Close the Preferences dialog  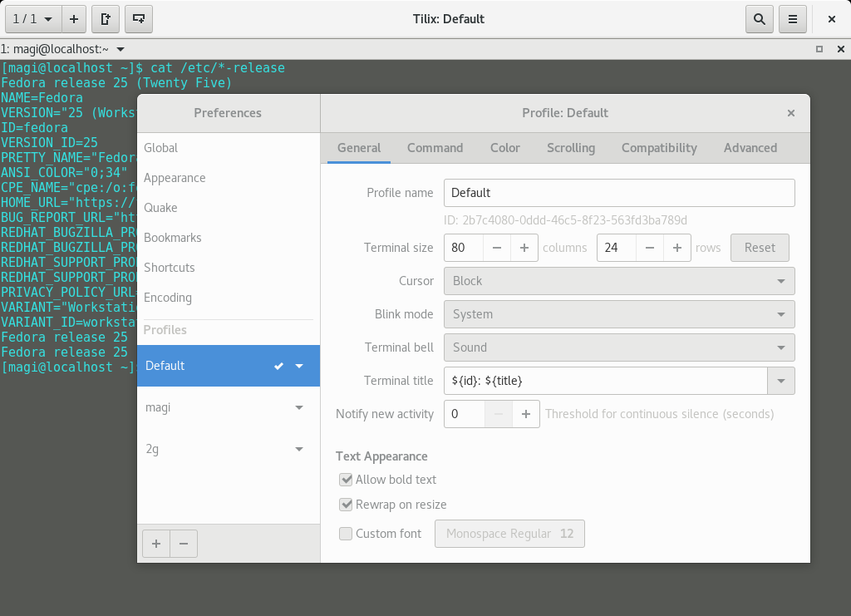(x=791, y=113)
